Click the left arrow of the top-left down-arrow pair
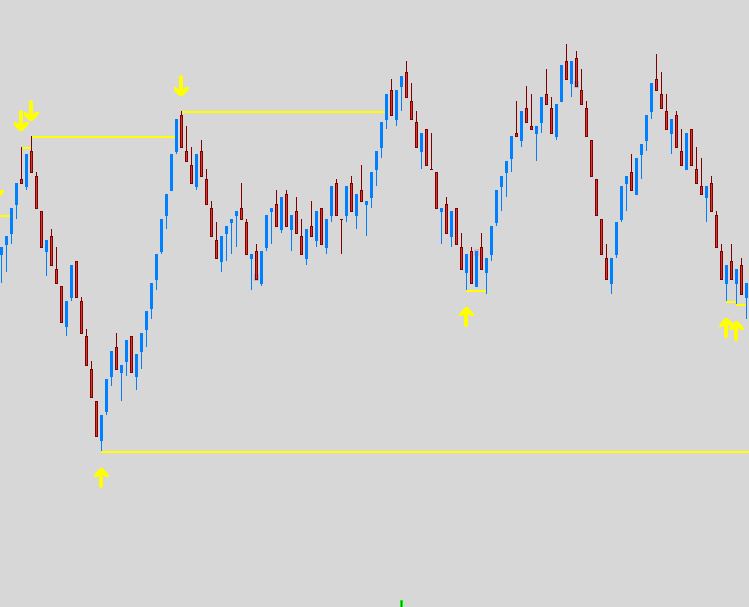 pos(21,122)
